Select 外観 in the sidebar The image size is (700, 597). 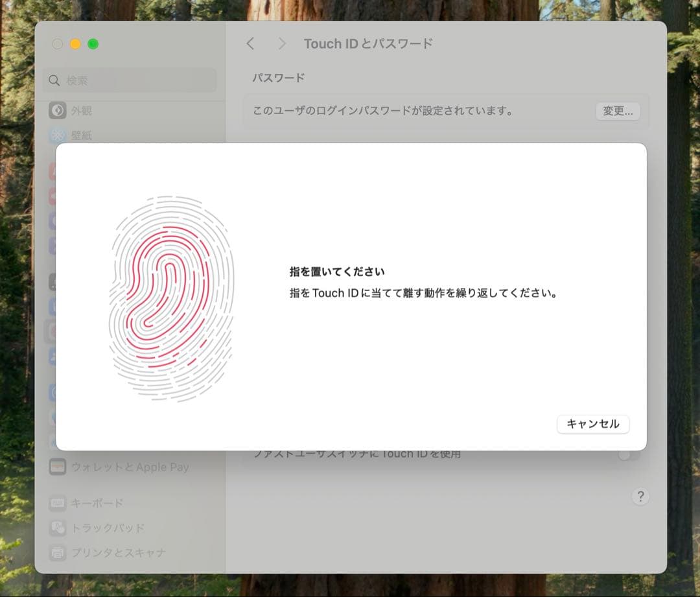82,111
